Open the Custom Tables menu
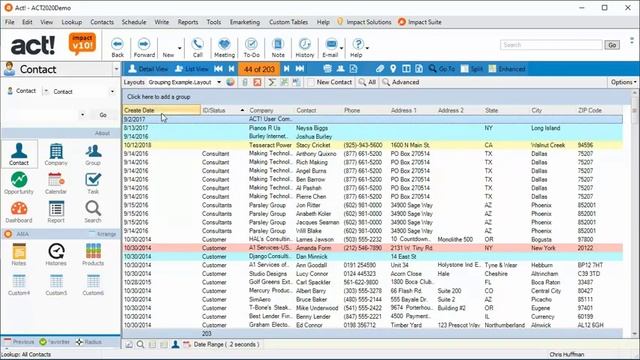The width and height of the screenshot is (640, 360). (288, 22)
